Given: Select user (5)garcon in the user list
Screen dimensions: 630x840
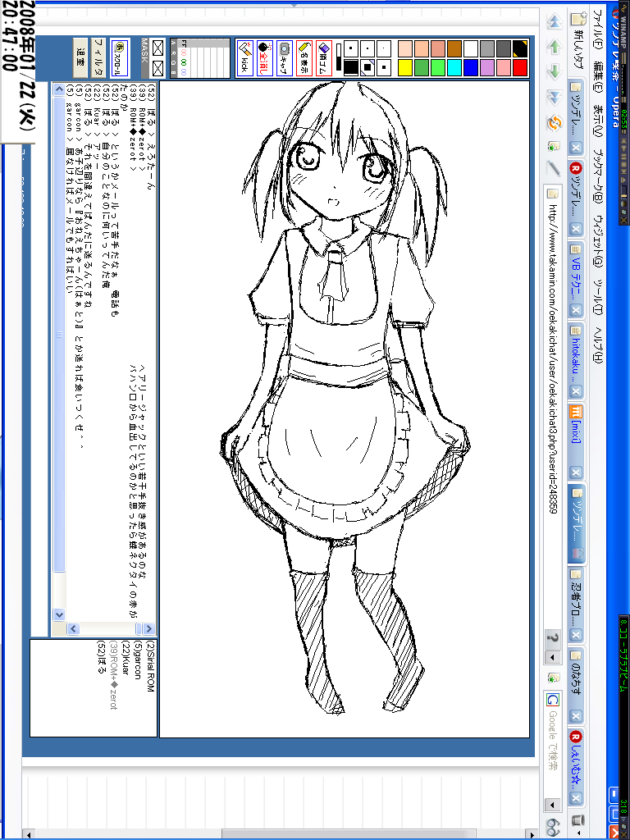Looking at the screenshot, I should click(137, 660).
